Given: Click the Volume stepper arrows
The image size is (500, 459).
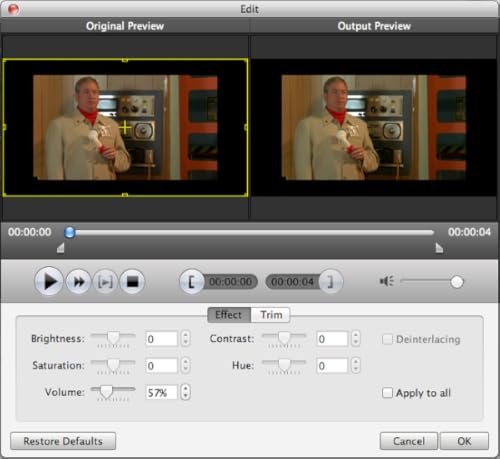Looking at the screenshot, I should click(186, 392).
